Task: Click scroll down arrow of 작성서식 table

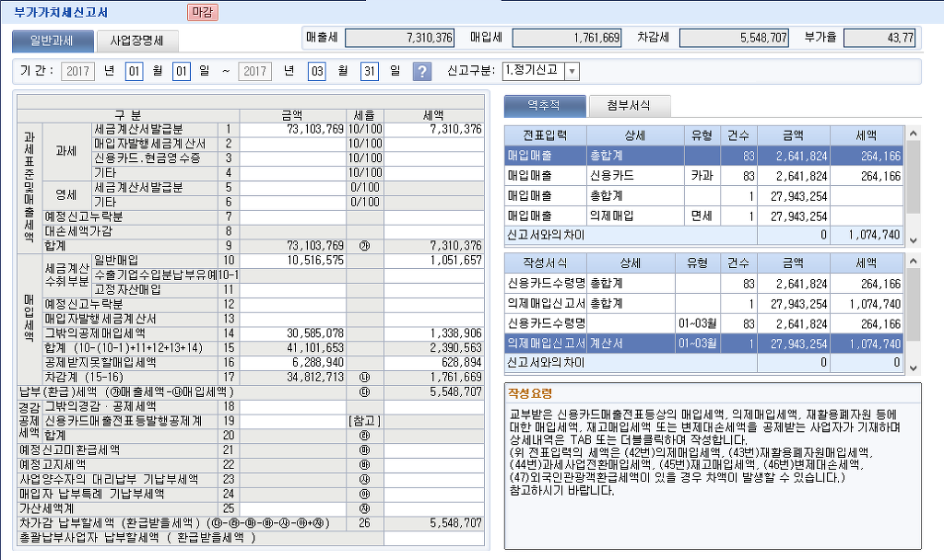Action: click(914, 367)
